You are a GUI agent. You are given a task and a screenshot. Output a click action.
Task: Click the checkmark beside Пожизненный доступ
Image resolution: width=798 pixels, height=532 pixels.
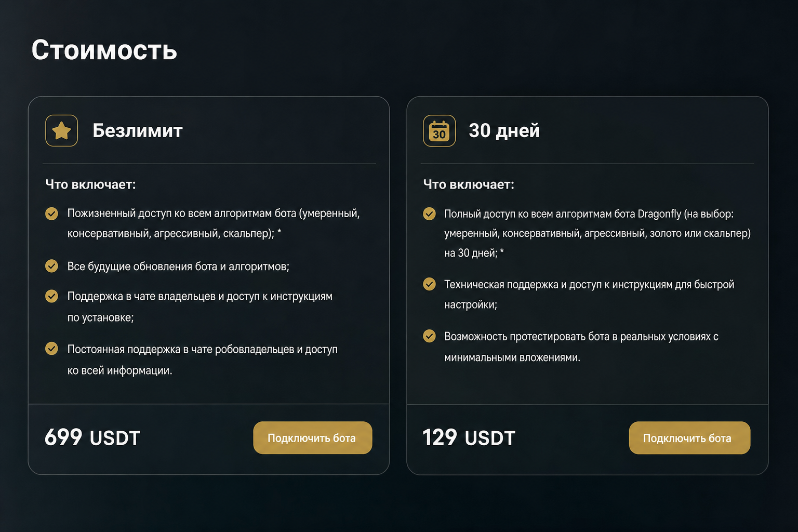point(51,214)
